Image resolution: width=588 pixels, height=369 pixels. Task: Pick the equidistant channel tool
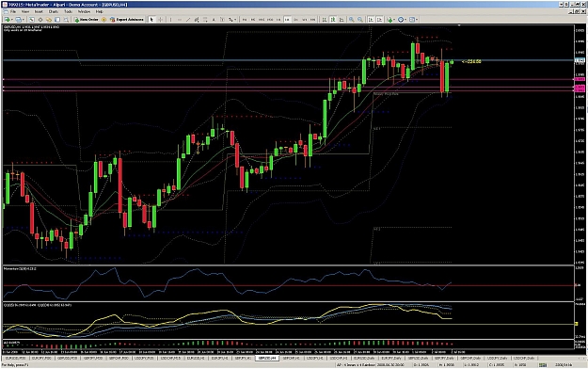pyautogui.click(x=197, y=20)
